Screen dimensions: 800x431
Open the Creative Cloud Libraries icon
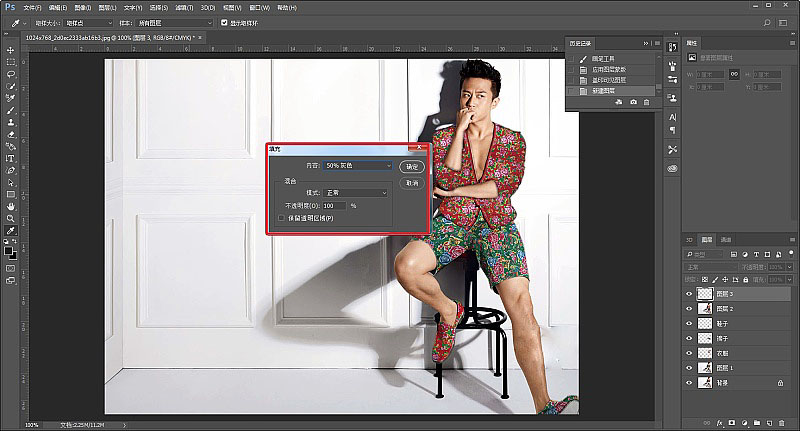pos(672,168)
